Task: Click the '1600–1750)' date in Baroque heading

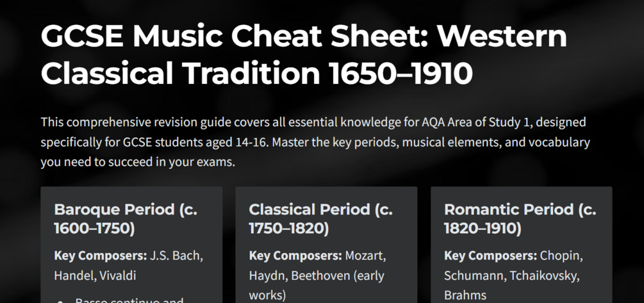Action: (94, 229)
